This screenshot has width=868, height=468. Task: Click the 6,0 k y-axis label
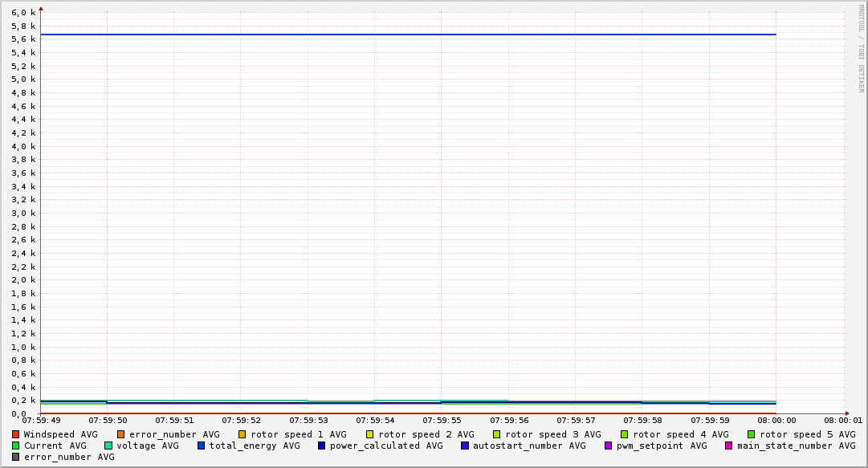[23, 13]
